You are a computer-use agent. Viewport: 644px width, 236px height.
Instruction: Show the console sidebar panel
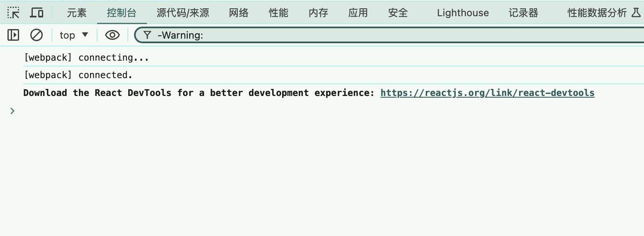pyautogui.click(x=13, y=35)
